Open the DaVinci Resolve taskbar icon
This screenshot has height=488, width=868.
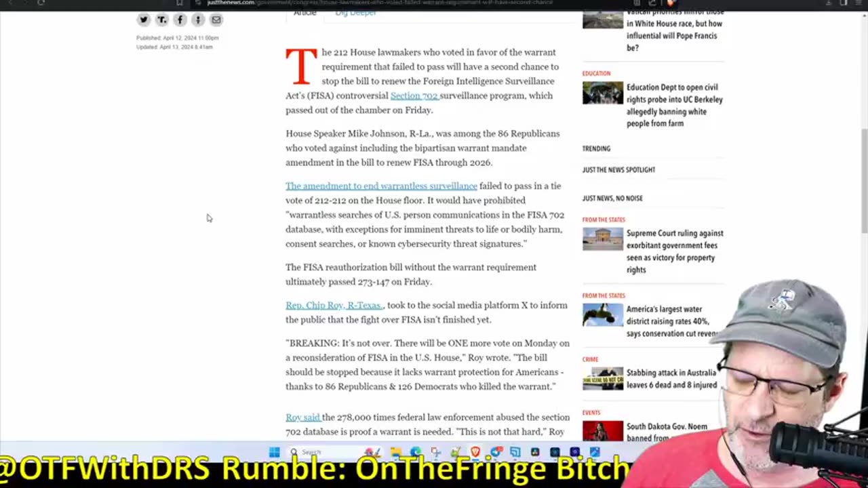pos(535,452)
